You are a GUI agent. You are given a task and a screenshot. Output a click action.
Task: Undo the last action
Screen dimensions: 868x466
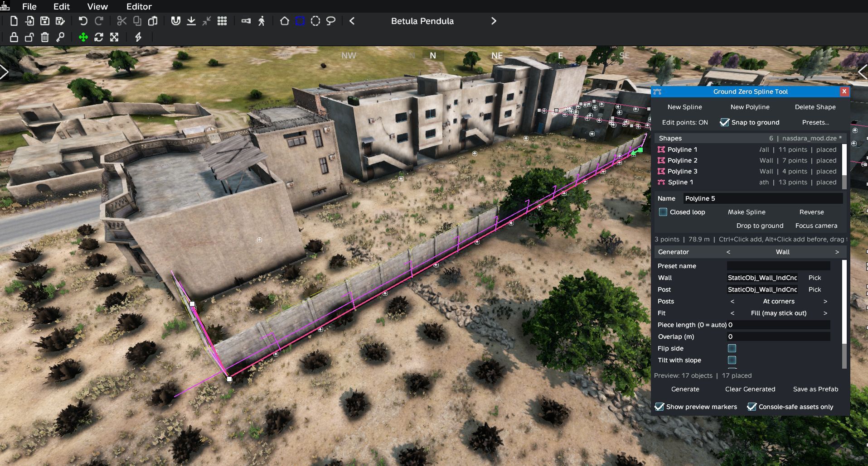coord(83,21)
